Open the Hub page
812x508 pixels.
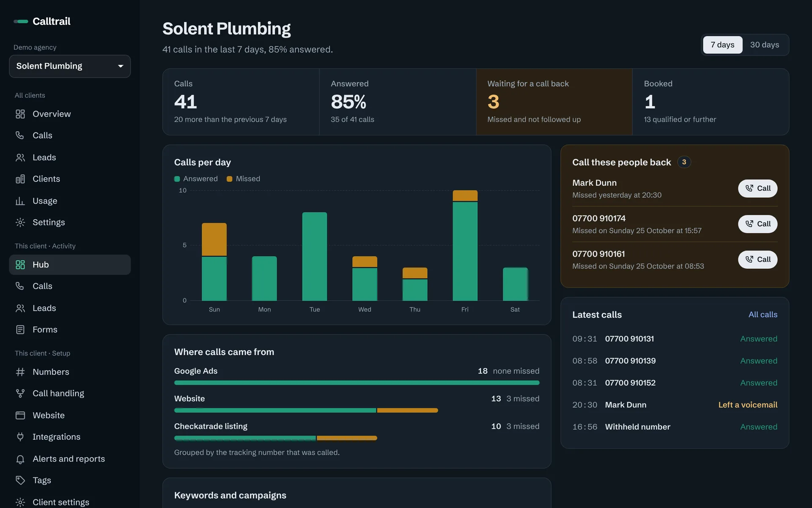point(70,265)
